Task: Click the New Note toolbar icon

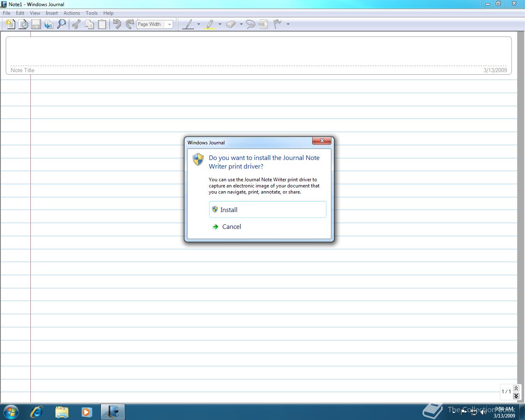Action: [11, 24]
